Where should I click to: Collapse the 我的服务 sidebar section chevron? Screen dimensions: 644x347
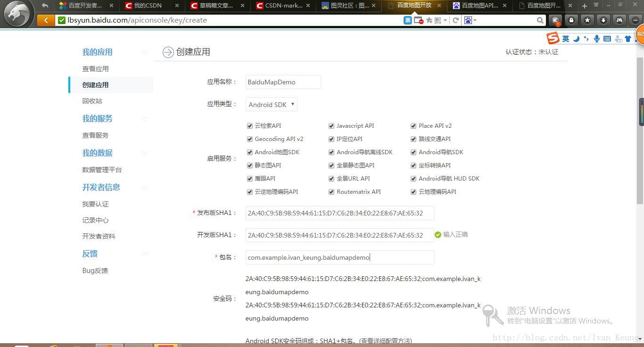pos(145,119)
